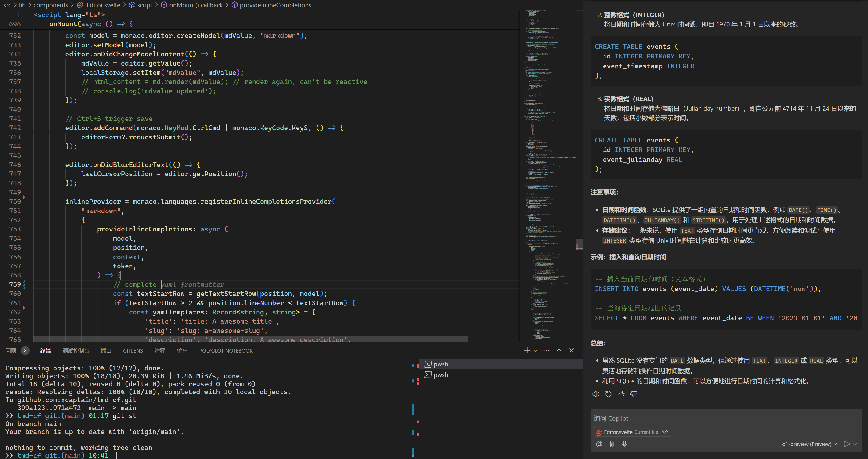
Task: Close the bottom terminal panel
Action: tap(572, 350)
